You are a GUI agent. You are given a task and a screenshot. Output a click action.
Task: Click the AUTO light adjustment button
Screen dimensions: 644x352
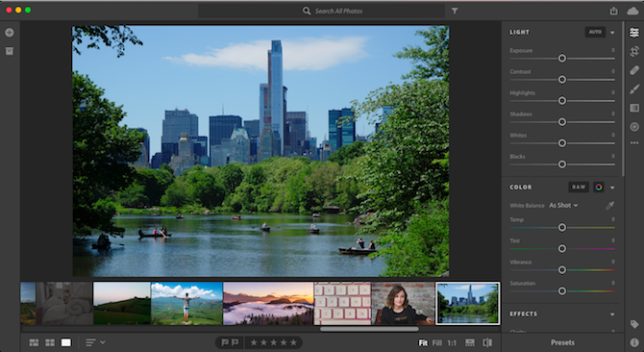click(595, 32)
